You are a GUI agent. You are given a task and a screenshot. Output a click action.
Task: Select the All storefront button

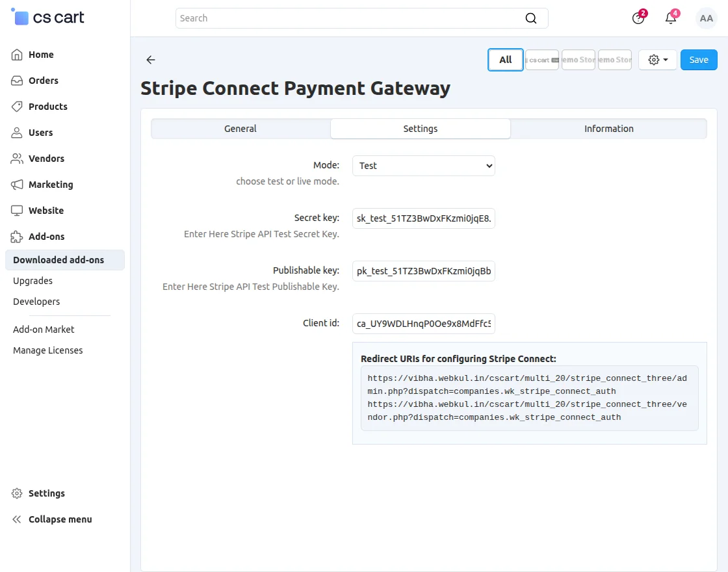[506, 60]
